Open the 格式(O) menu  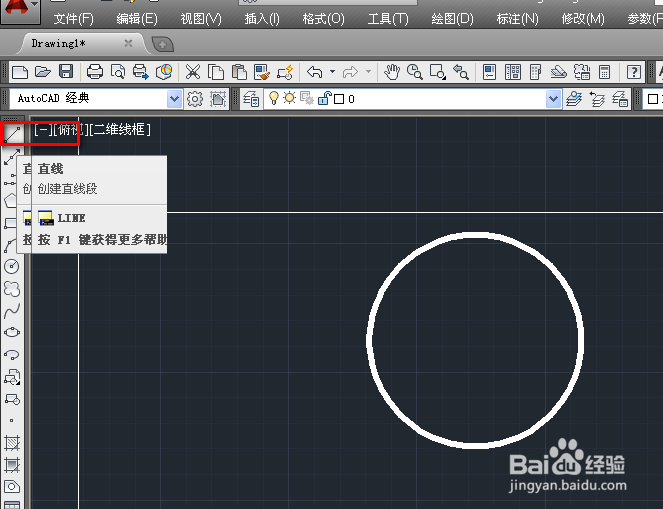324,19
